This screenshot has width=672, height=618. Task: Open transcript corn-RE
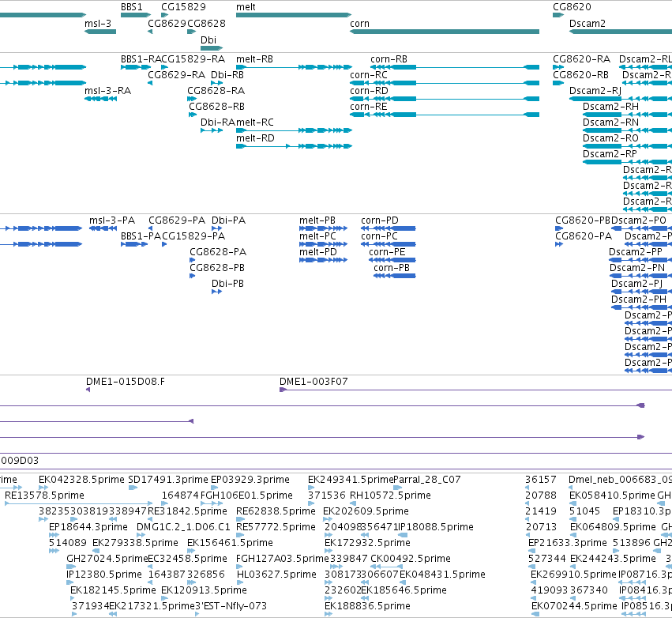coord(369,107)
